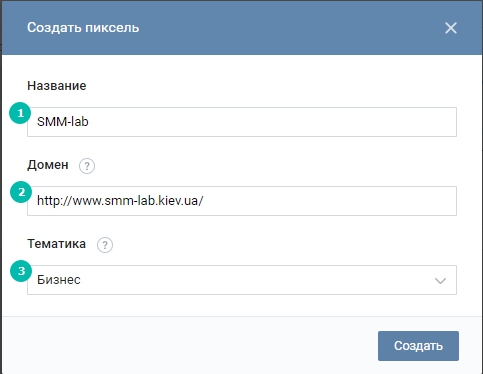Click the Название input field

click(x=242, y=122)
